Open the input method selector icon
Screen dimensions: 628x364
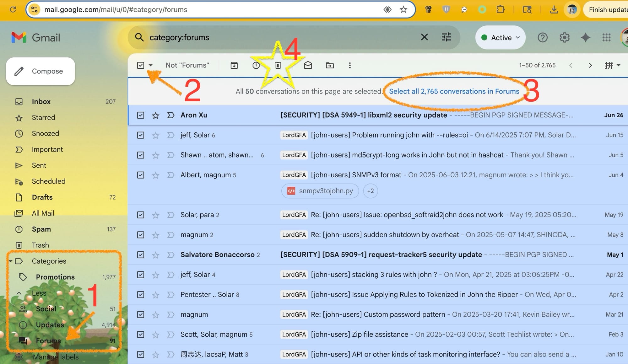pyautogui.click(x=609, y=65)
